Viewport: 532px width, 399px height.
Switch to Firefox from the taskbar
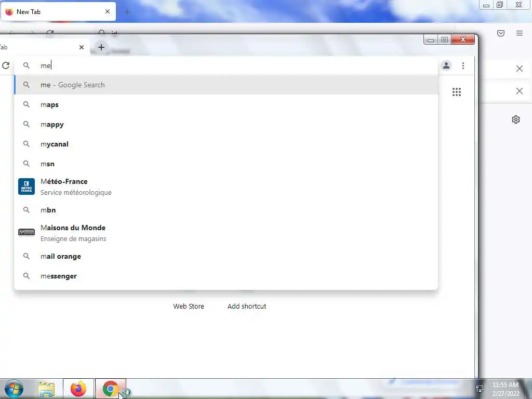click(x=78, y=389)
